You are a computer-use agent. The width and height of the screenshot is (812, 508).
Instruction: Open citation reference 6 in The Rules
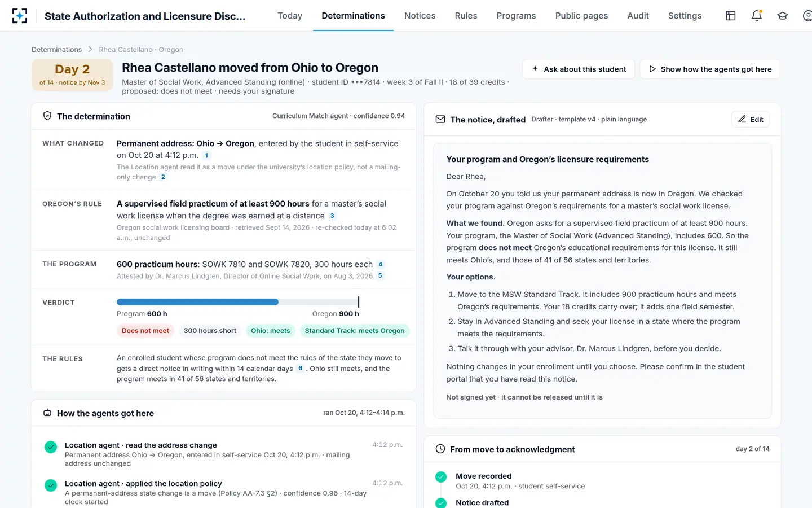coord(300,368)
